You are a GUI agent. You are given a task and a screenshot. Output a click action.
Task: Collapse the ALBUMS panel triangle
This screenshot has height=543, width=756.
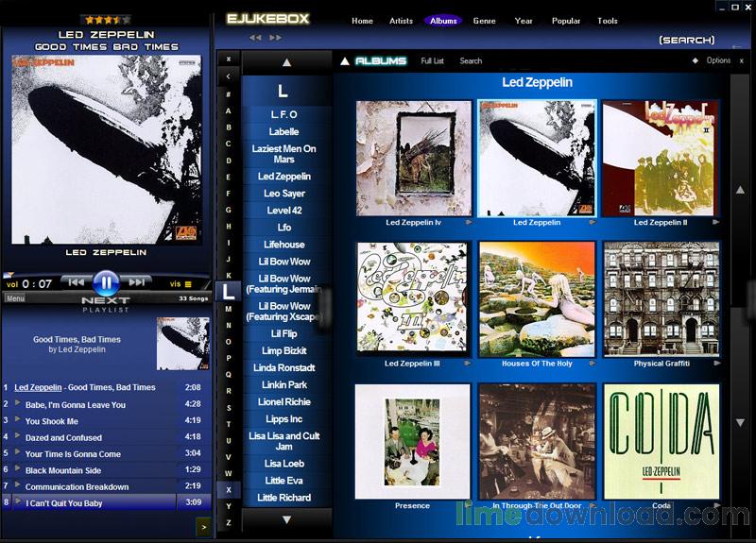[345, 61]
